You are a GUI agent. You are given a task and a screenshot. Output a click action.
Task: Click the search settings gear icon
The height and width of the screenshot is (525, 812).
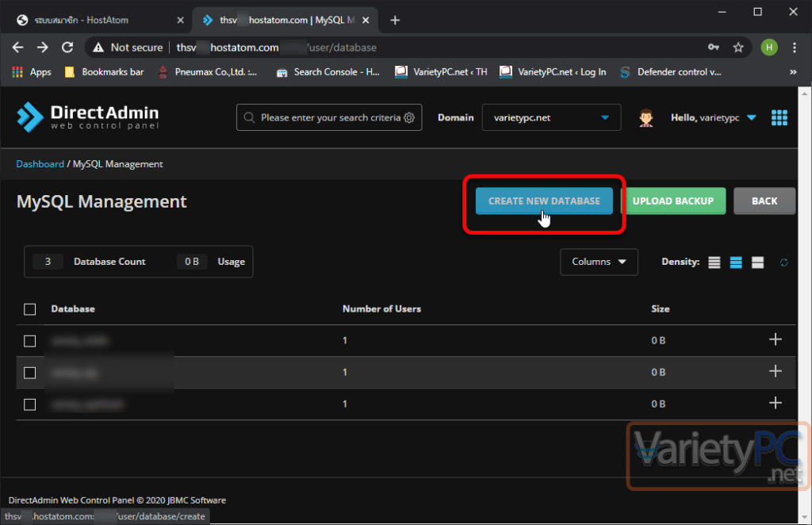click(x=410, y=117)
